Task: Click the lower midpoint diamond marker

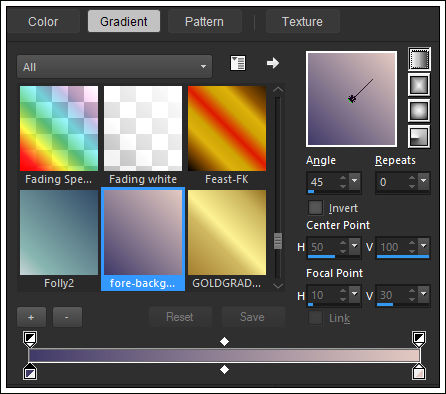Action: pos(224,369)
